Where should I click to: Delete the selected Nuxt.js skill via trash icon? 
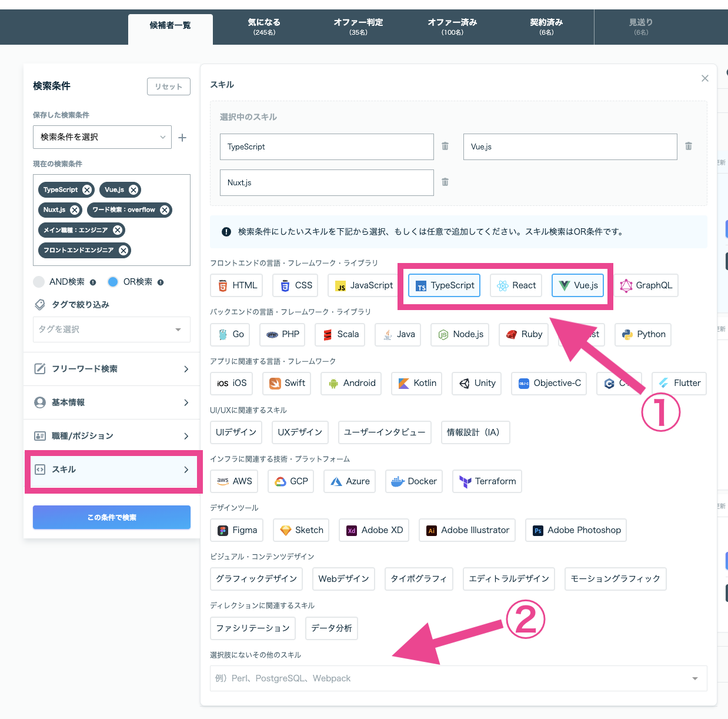click(x=445, y=182)
